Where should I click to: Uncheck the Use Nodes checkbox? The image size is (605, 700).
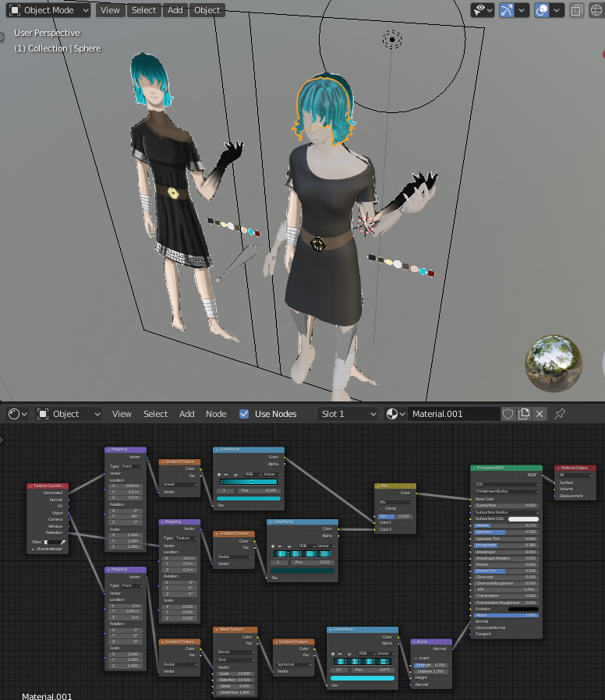tap(244, 414)
